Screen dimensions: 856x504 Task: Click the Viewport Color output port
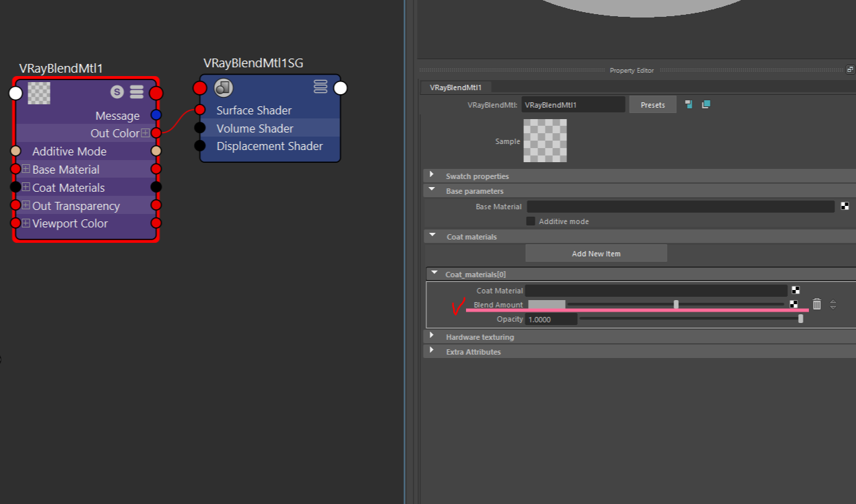[156, 223]
